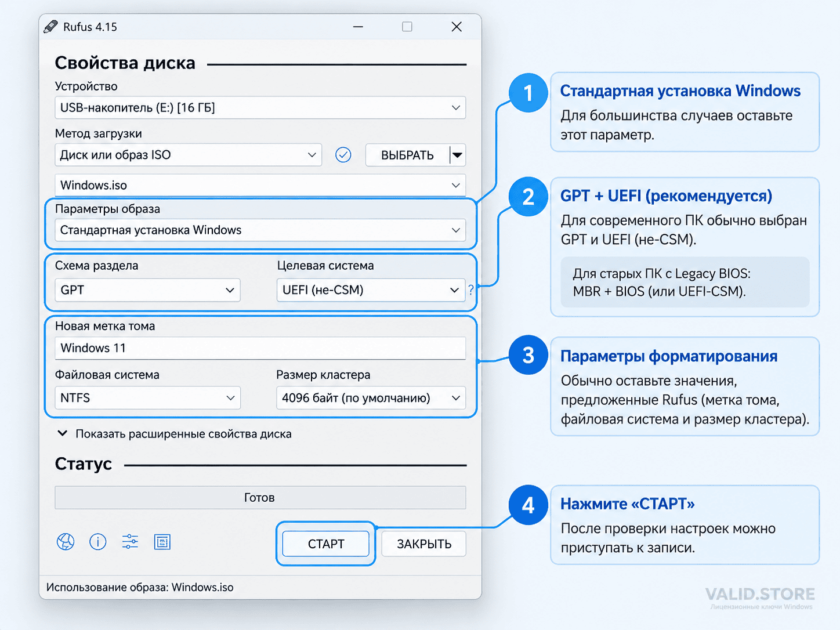Click the Новая метка тома field

260,348
